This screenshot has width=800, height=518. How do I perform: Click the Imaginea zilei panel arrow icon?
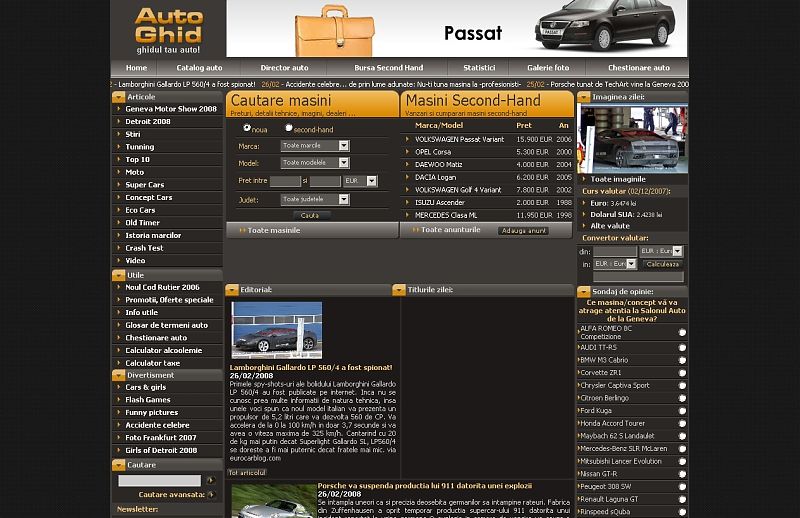(584, 97)
